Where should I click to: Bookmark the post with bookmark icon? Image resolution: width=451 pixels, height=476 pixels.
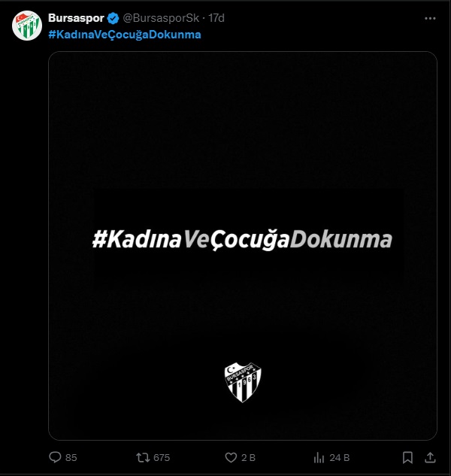tap(407, 457)
